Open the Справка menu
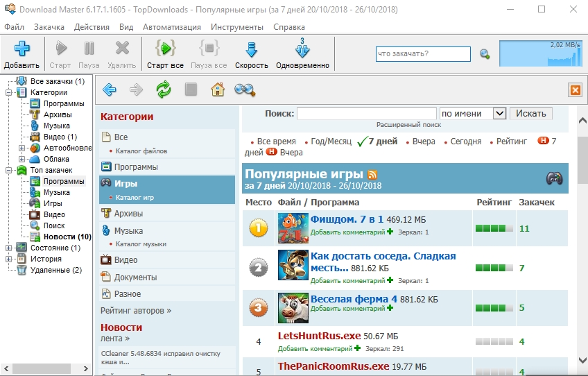Image resolution: width=588 pixels, height=376 pixels. [289, 27]
